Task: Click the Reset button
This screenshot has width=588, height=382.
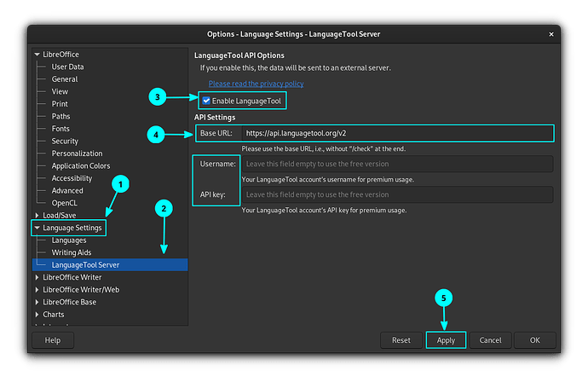Action: point(401,340)
